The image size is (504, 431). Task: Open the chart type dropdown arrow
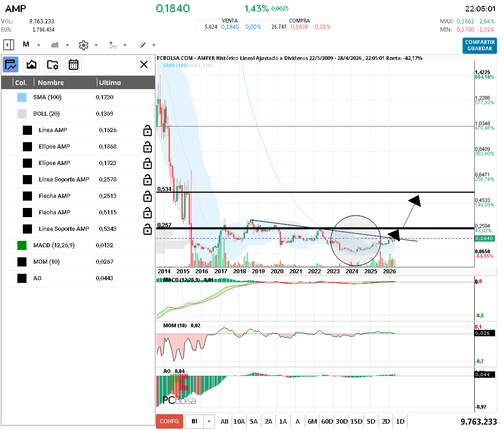pos(68,45)
